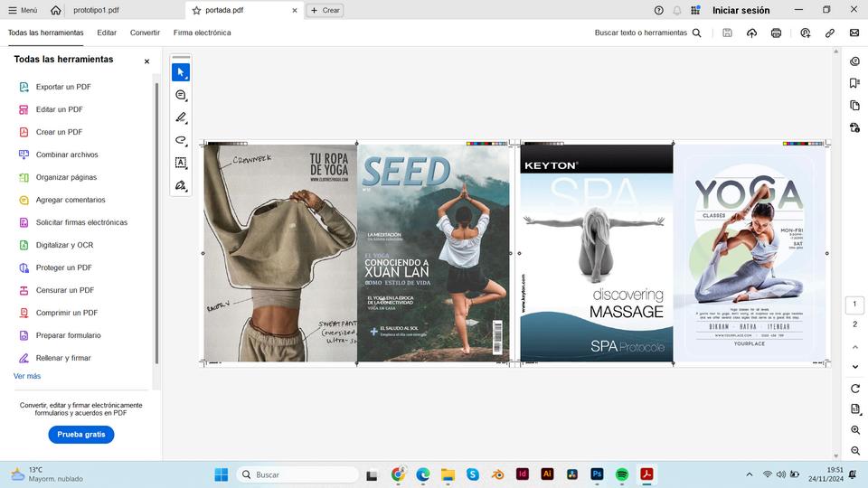The height and width of the screenshot is (488, 868).
Task: Close the portada.pdf tab
Action: 295,10
